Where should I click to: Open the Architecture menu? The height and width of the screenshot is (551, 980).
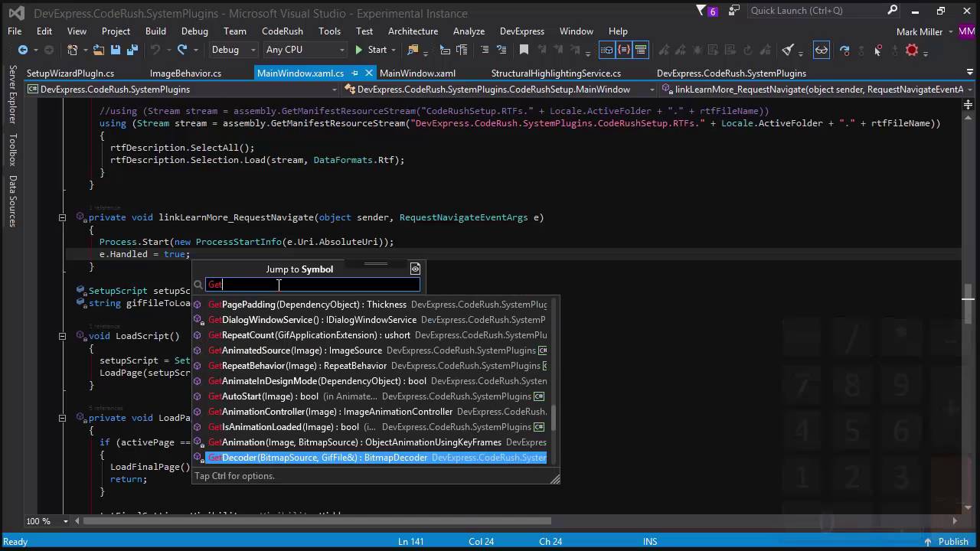(413, 31)
